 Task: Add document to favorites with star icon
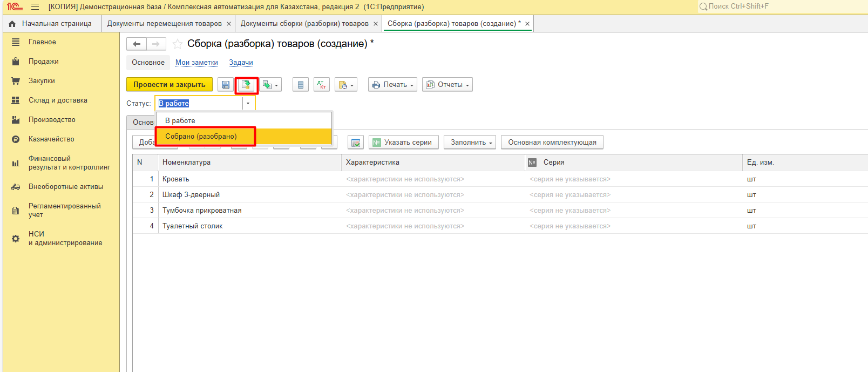[177, 44]
